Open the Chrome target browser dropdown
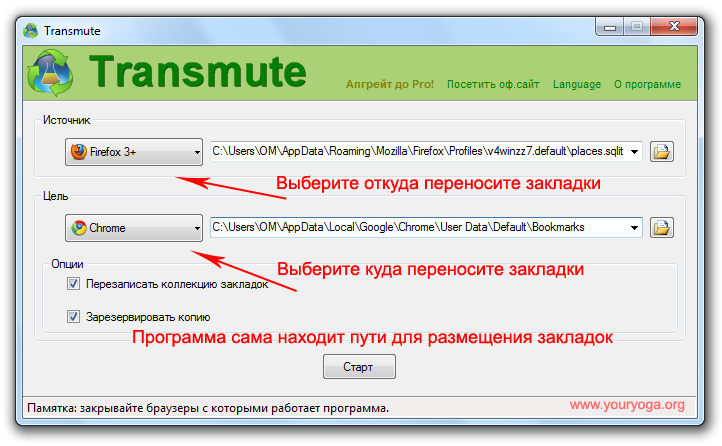This screenshot has height=446, width=722. 134,228
